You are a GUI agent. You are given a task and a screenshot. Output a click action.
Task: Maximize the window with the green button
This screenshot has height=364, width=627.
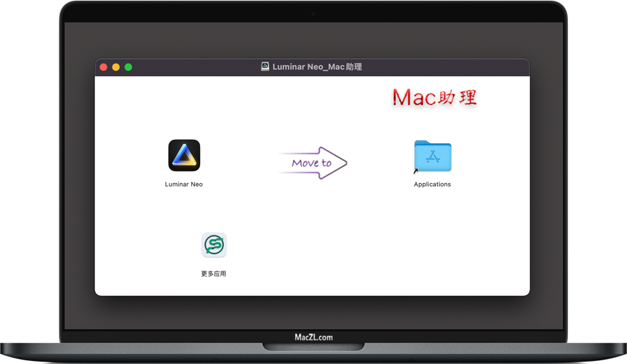pyautogui.click(x=129, y=67)
